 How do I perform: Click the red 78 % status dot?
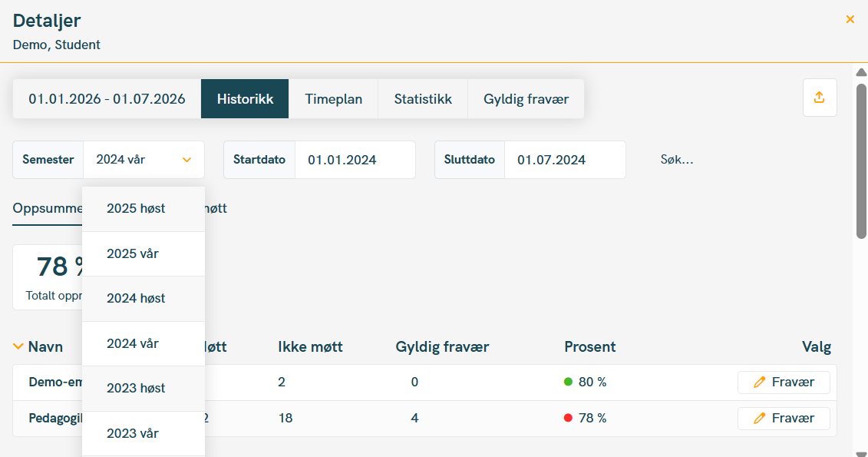(568, 418)
